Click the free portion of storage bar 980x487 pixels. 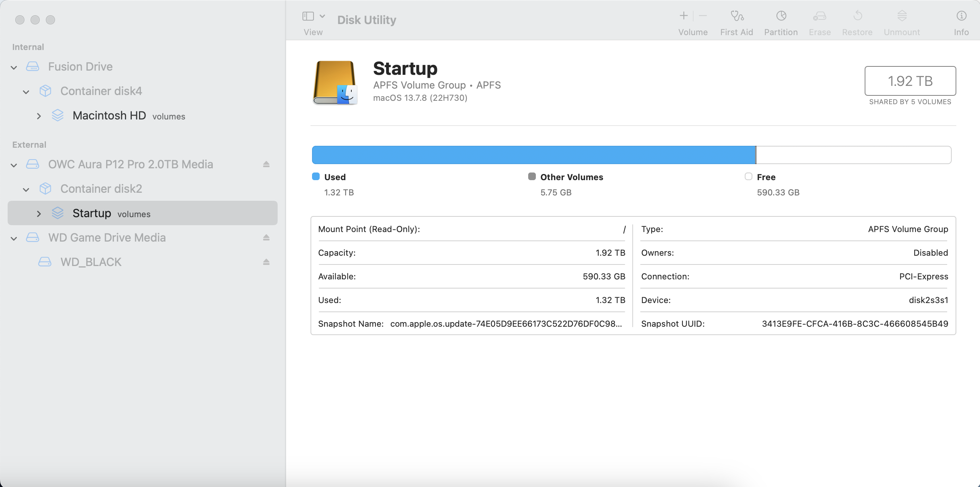pyautogui.click(x=854, y=155)
